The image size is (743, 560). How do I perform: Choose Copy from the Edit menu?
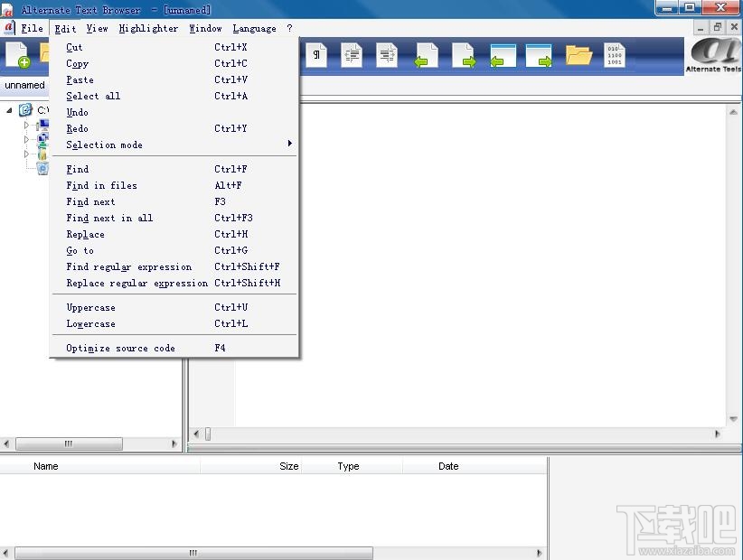[x=174, y=63]
